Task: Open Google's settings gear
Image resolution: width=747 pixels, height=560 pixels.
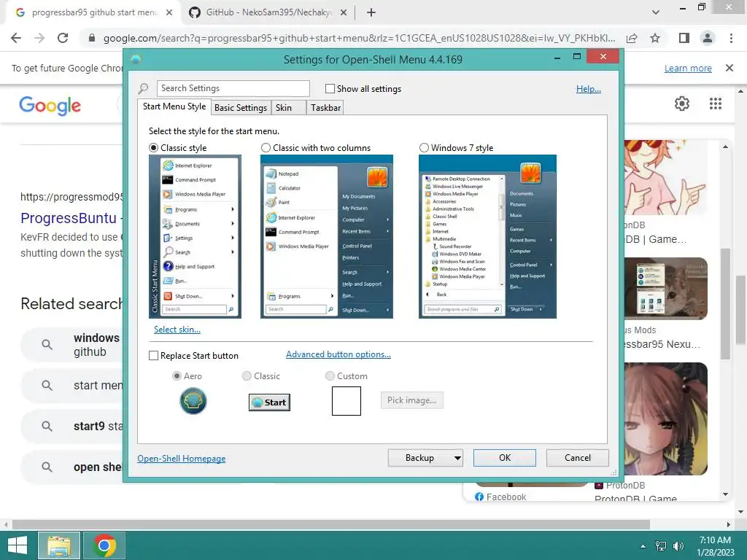Action: click(x=682, y=104)
